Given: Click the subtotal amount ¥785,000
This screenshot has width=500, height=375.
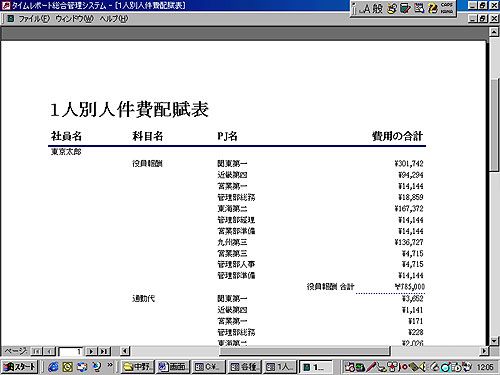Looking at the screenshot, I should 410,287.
